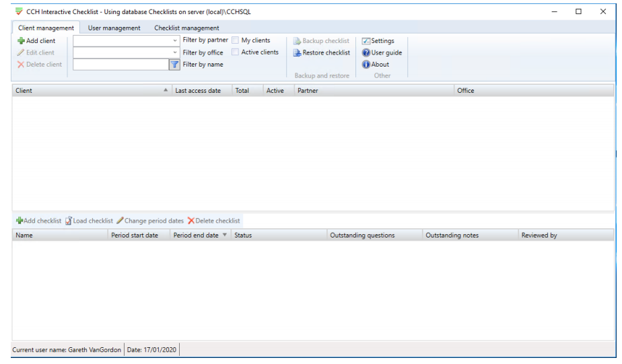
Task: Expand the Filter by partner dropdown
Action: (x=175, y=40)
